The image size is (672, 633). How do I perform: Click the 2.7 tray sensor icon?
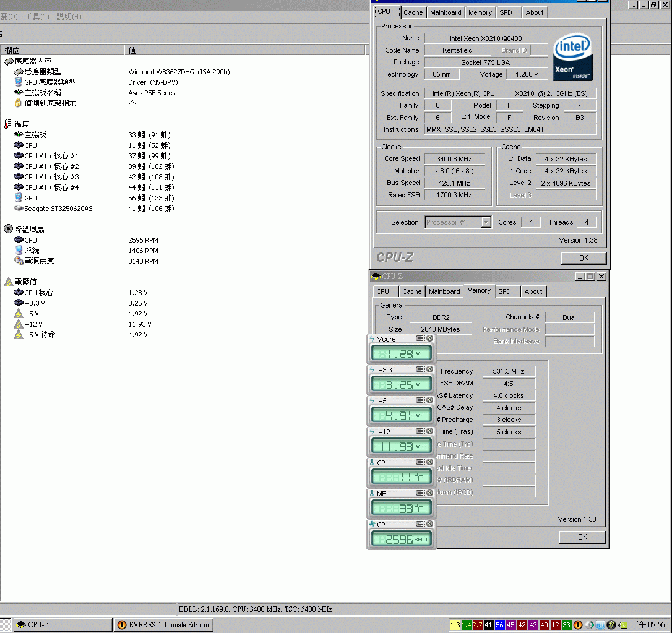click(478, 625)
